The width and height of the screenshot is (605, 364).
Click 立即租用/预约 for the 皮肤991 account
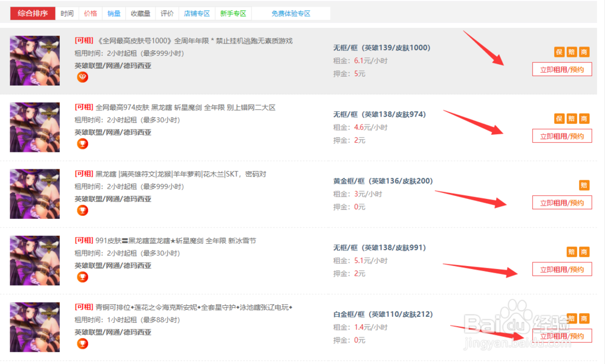562,270
